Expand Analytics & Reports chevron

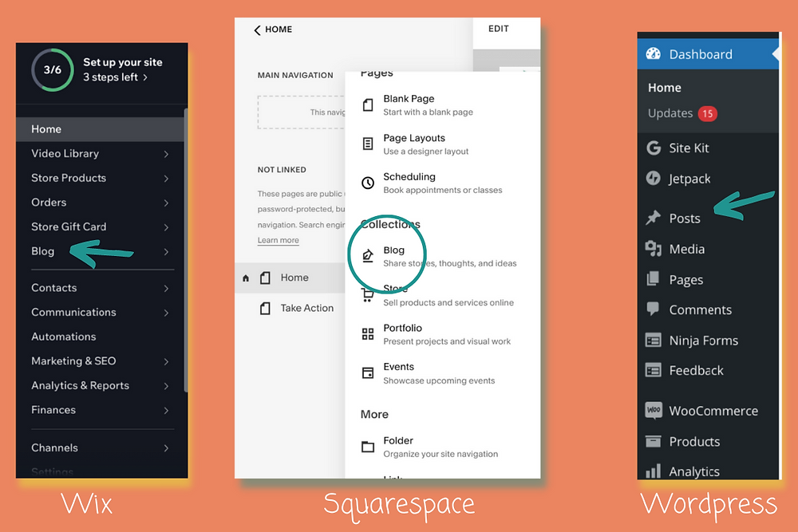[x=166, y=385]
